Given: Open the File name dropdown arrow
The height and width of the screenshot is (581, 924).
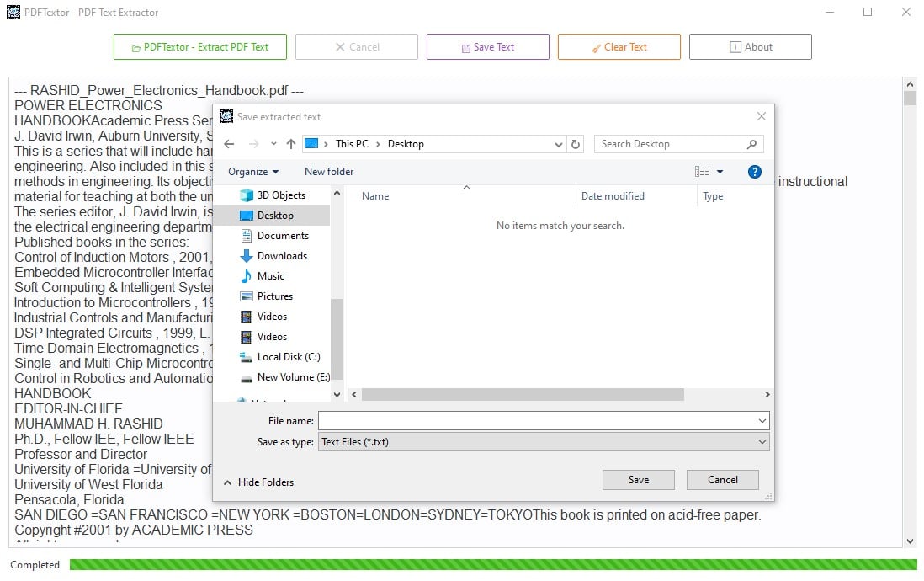Looking at the screenshot, I should click(x=762, y=420).
